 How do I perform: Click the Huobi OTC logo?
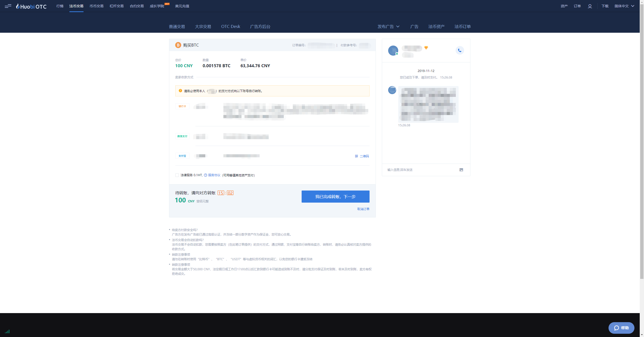[31, 6]
